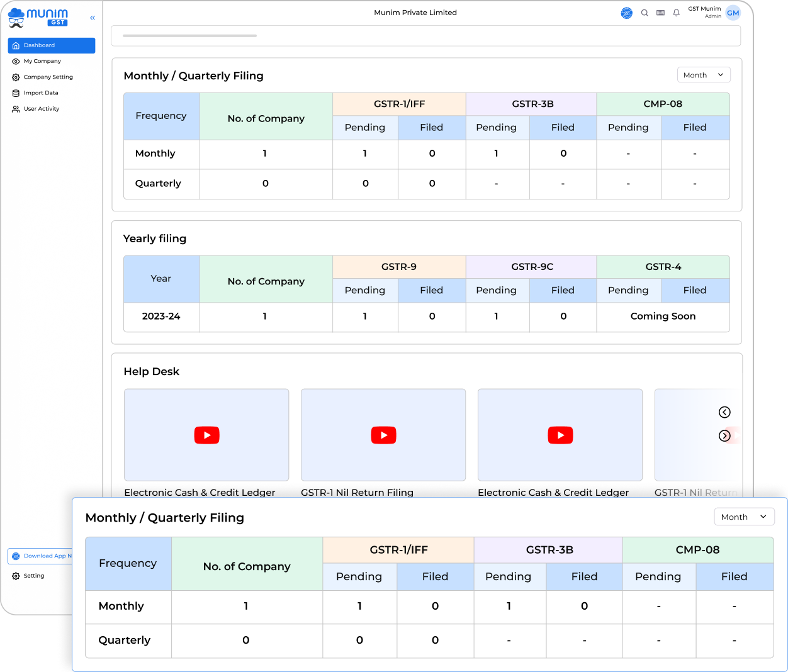Click the CMP-08 header in the dashboard table

tap(663, 104)
